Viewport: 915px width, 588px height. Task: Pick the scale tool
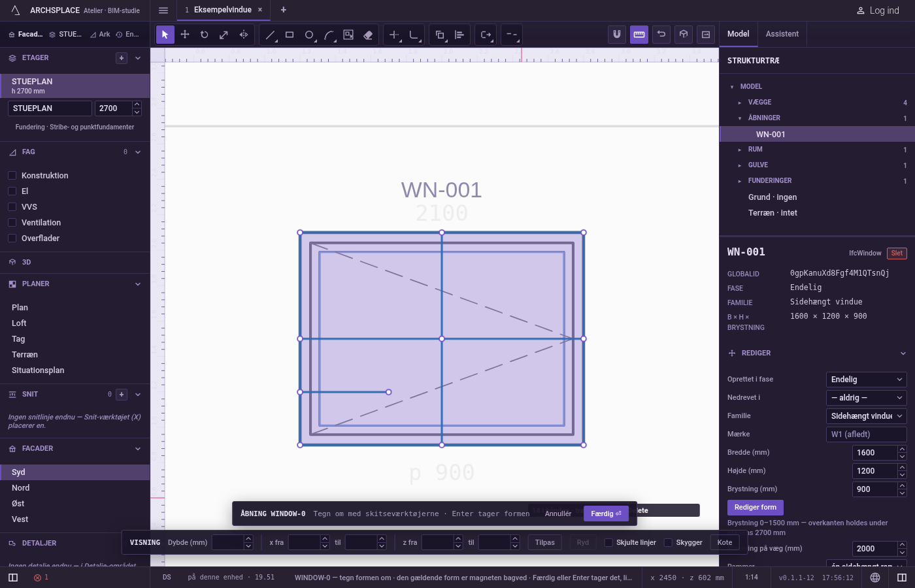pos(224,35)
